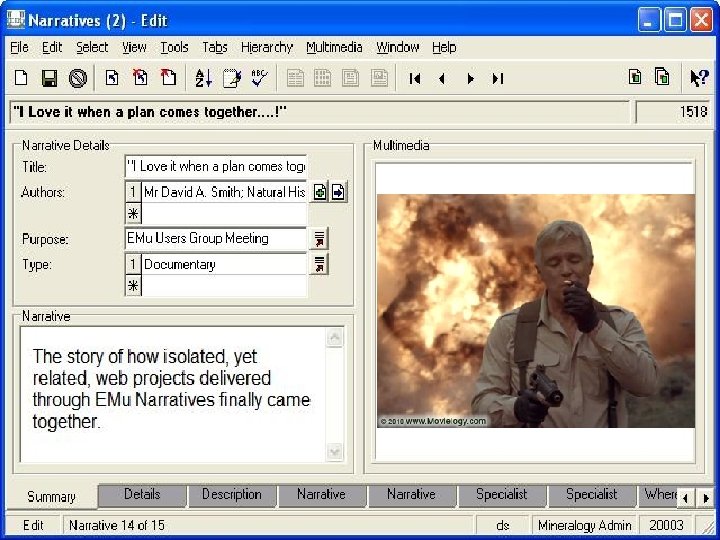Click inside the Narrative text box
720x540 pixels.
tap(173, 394)
